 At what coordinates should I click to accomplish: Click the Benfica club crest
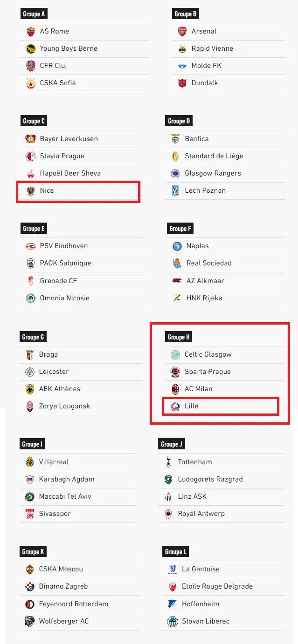[x=175, y=139]
